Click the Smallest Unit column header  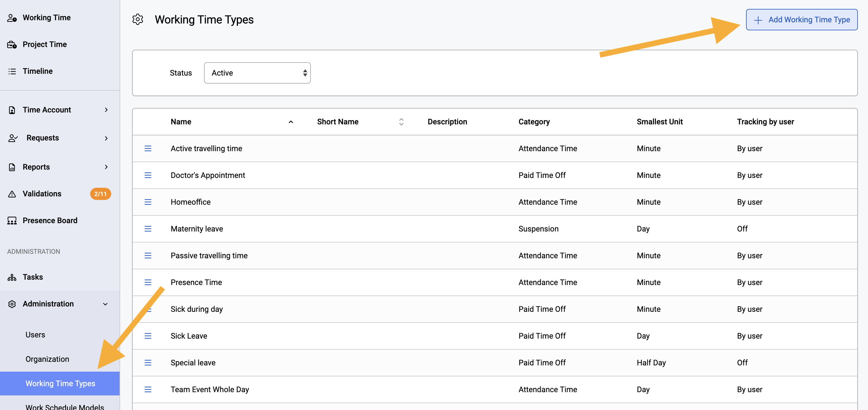point(659,122)
